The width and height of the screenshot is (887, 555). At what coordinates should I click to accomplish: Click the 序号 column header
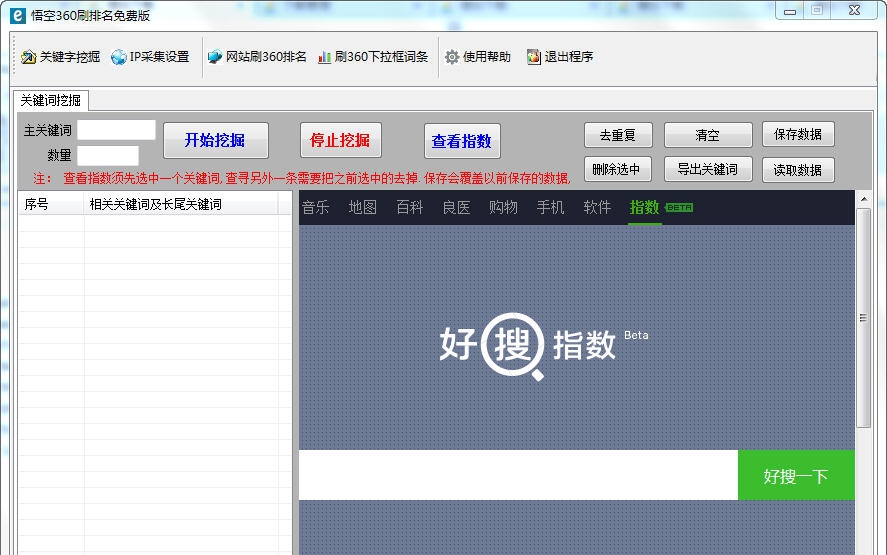pos(51,204)
